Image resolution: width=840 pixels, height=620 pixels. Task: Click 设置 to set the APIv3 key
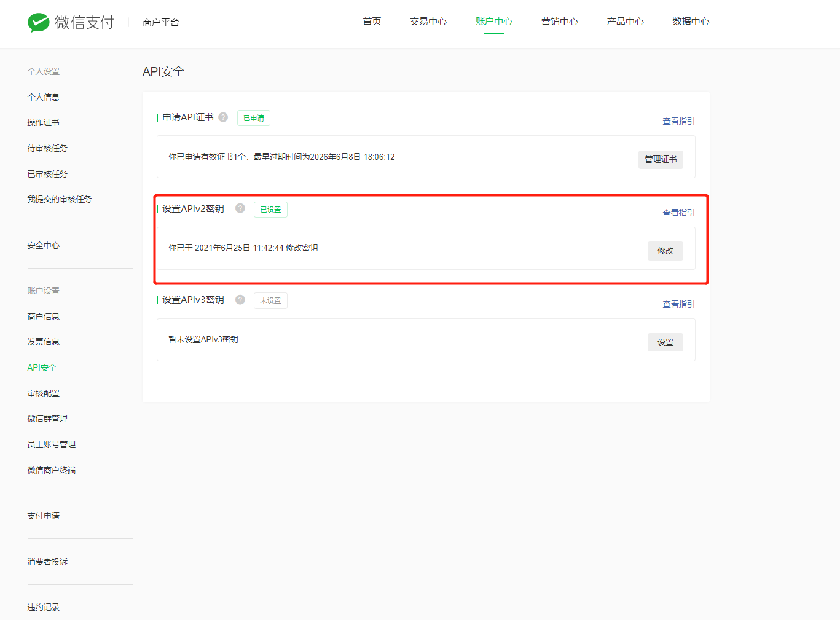pyautogui.click(x=665, y=342)
